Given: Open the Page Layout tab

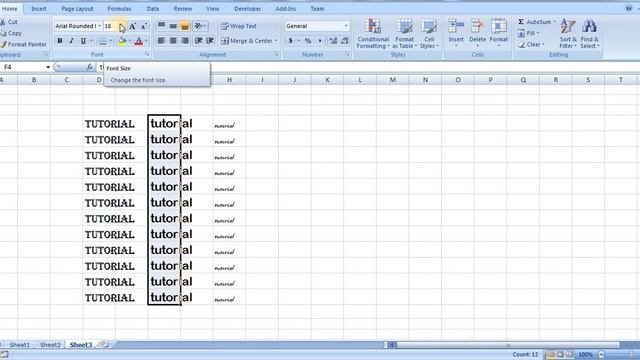Looking at the screenshot, I should (77, 9).
